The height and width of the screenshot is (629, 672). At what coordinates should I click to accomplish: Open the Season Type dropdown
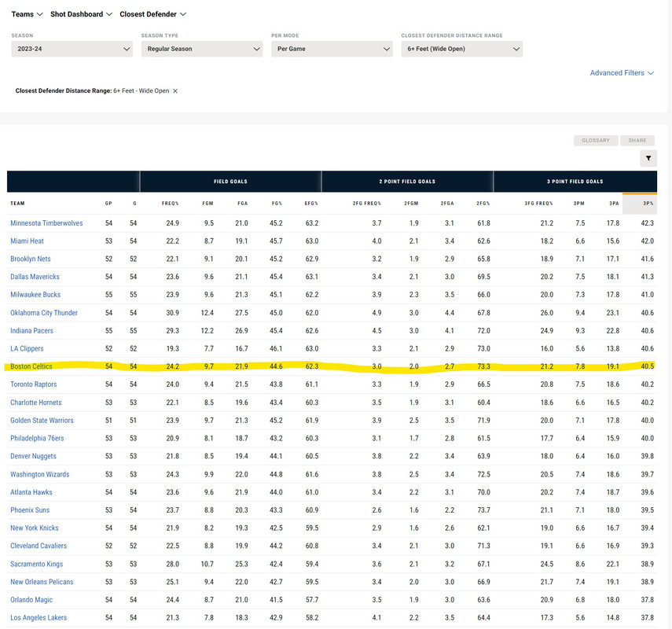click(x=202, y=49)
